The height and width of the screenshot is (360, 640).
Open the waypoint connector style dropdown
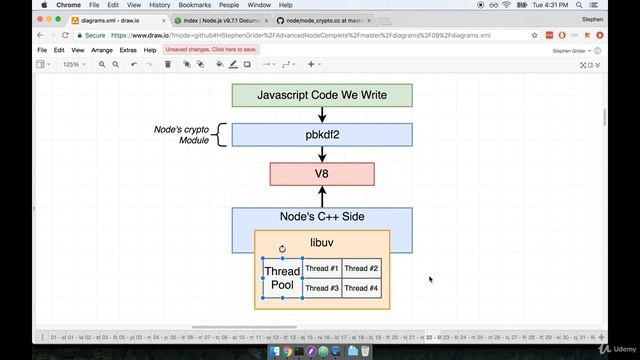coord(289,64)
